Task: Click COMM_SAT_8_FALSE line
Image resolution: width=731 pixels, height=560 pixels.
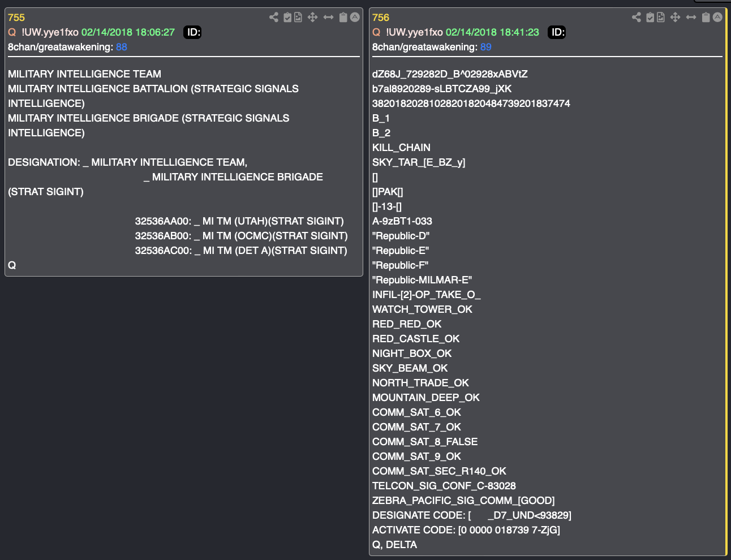Action: 425,442
